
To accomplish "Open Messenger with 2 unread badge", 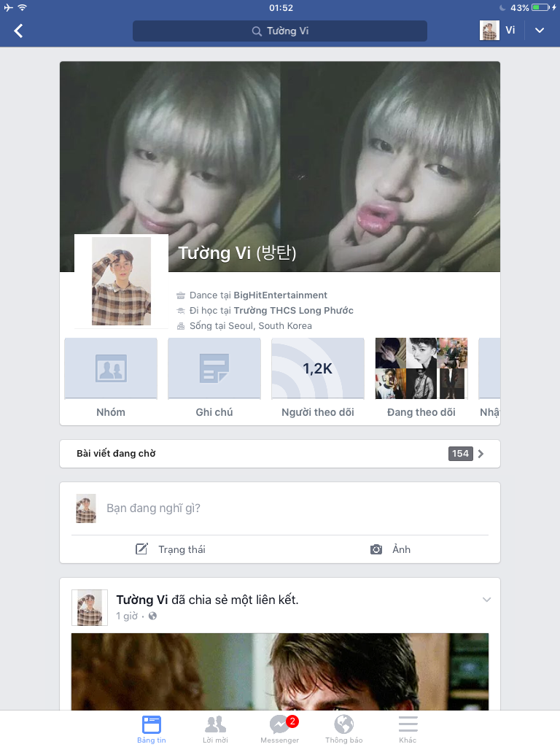I will click(279, 729).
